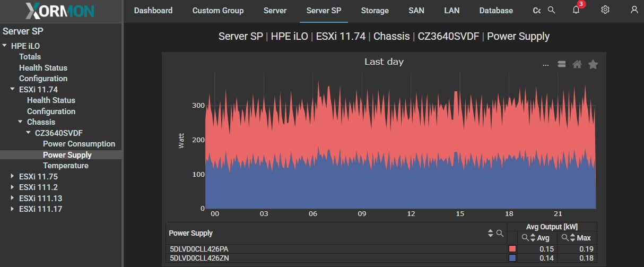Sort Power Supply column with sort arrows
Image resolution: width=644 pixels, height=267 pixels.
coord(491,233)
